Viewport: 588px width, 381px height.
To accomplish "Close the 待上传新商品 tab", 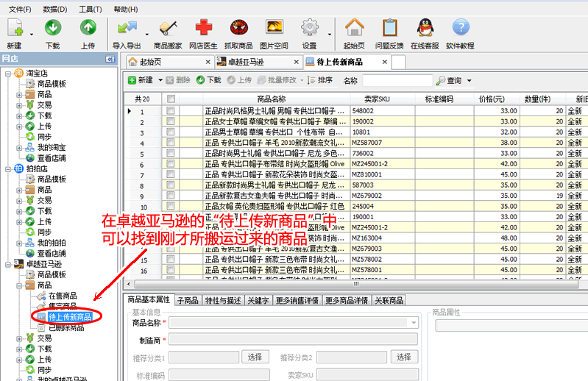I will pos(385,63).
